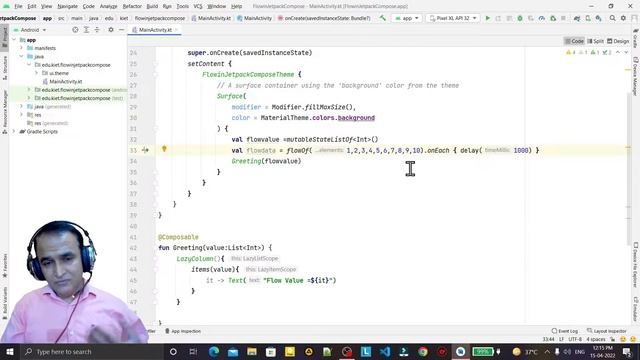
Task: Open the Android project view dropdown
Action: coord(30,30)
